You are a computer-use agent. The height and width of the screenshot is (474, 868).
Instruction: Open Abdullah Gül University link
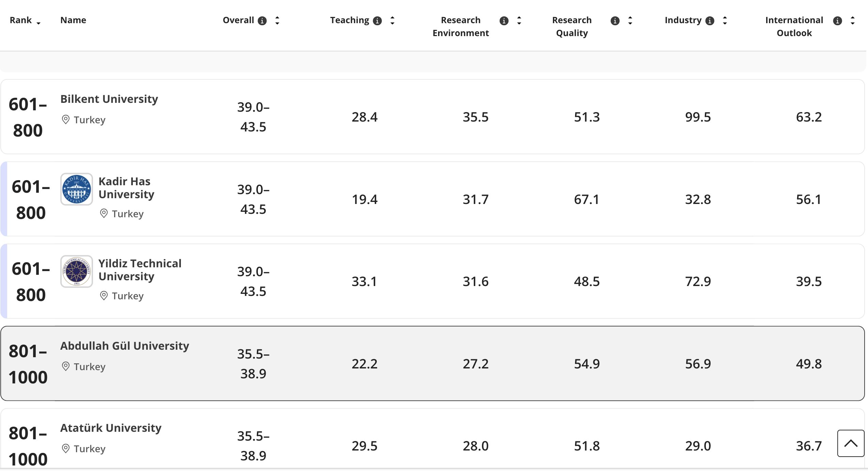[125, 346]
